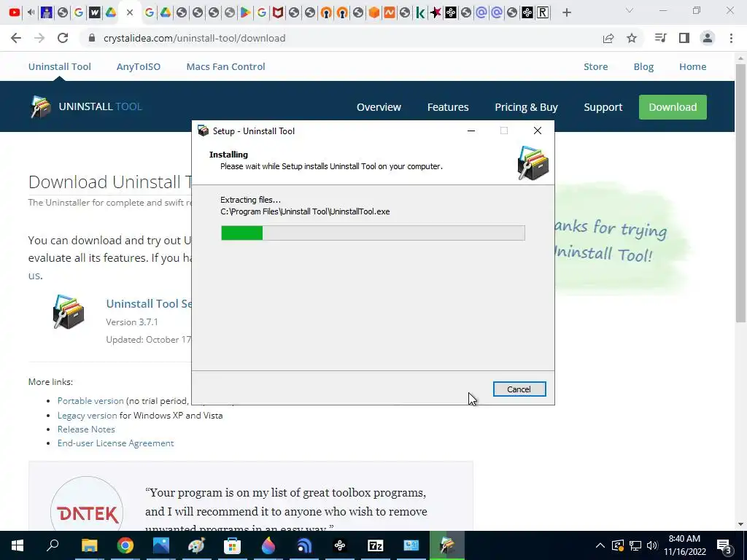The width and height of the screenshot is (747, 560).
Task: Open the Chrome three-dot menu
Action: point(731,38)
